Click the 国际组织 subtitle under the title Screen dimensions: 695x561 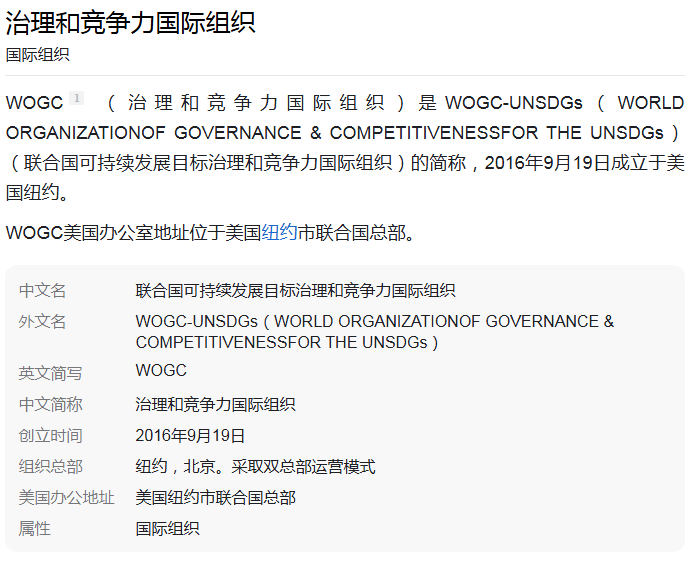(x=38, y=55)
